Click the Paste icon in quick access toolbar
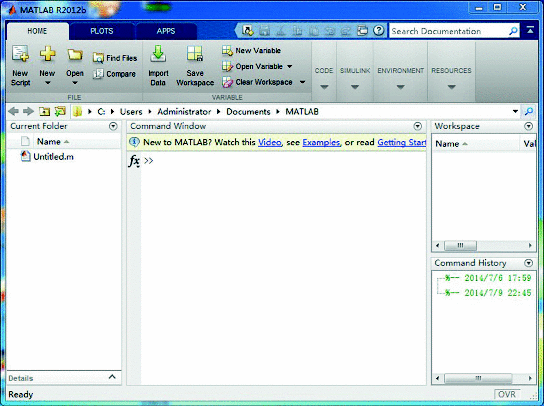This screenshot has width=544, height=406. point(314,31)
